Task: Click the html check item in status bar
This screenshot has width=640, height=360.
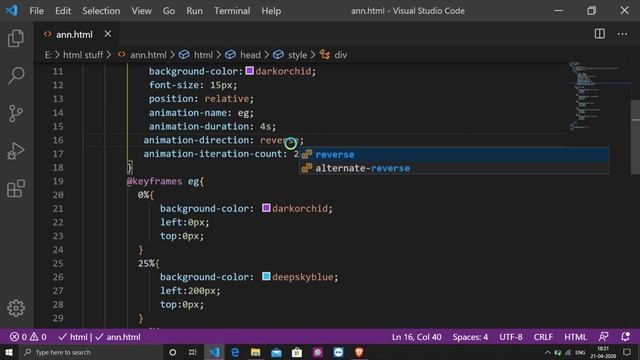Action: 73,337
